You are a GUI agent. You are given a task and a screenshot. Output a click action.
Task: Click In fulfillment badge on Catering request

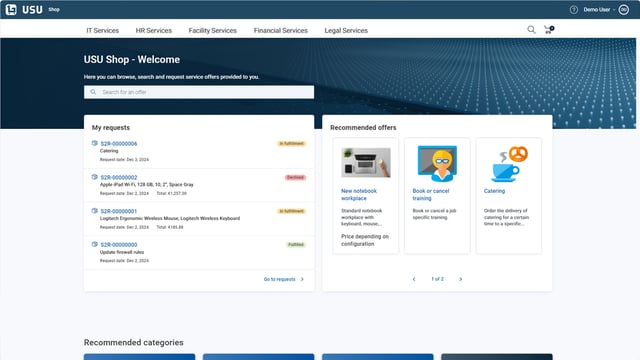point(291,144)
